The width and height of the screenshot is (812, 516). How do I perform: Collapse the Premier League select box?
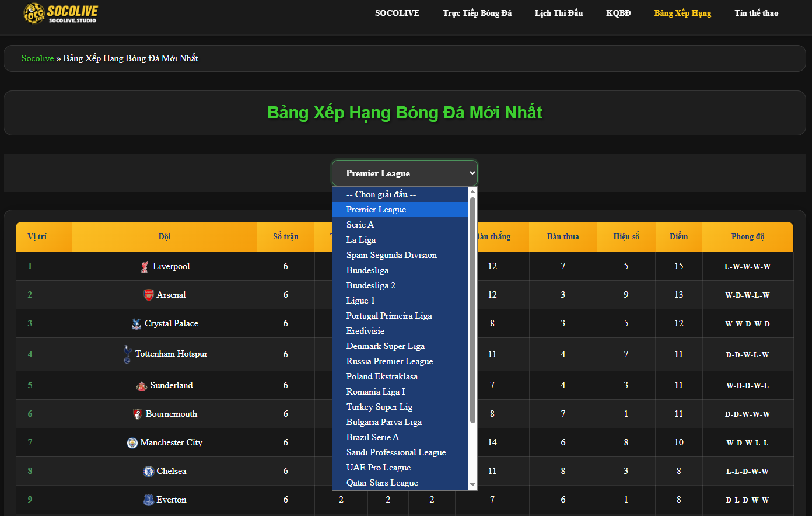pos(404,173)
